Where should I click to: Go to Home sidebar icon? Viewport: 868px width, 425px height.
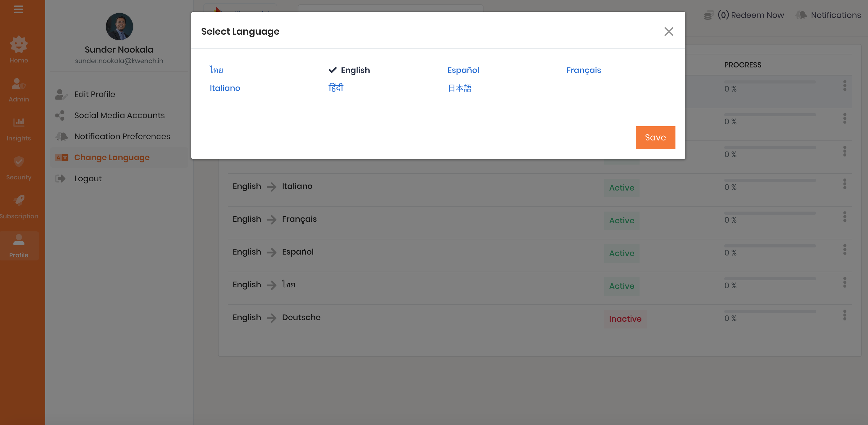19,45
